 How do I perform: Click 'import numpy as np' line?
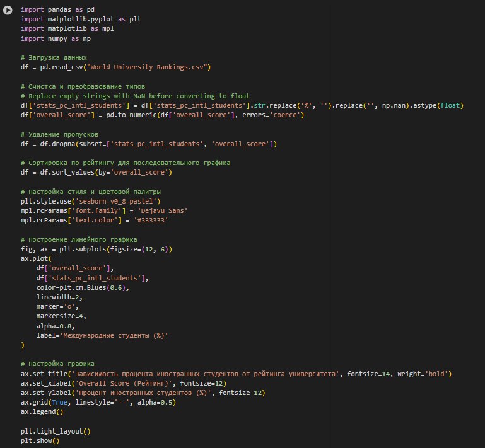pos(56,38)
